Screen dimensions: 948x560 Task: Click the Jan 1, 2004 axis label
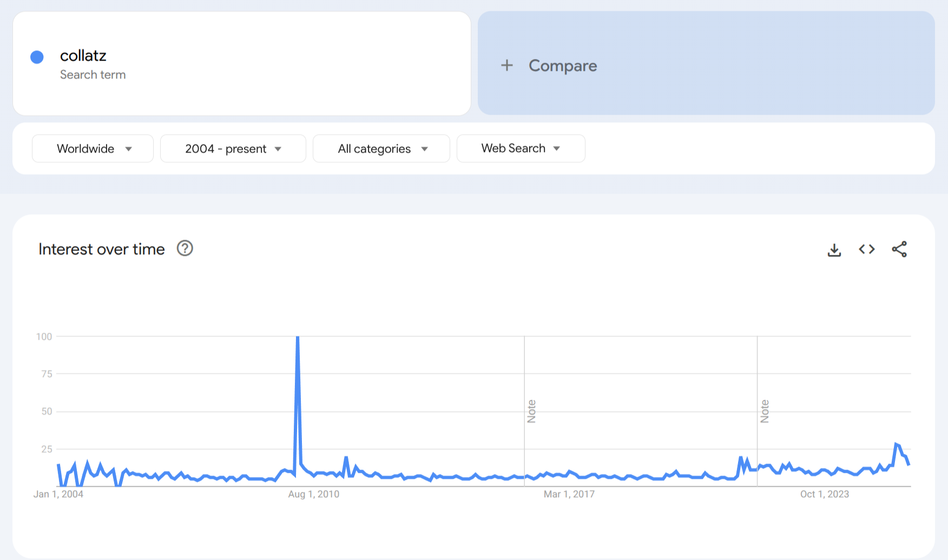pos(58,494)
